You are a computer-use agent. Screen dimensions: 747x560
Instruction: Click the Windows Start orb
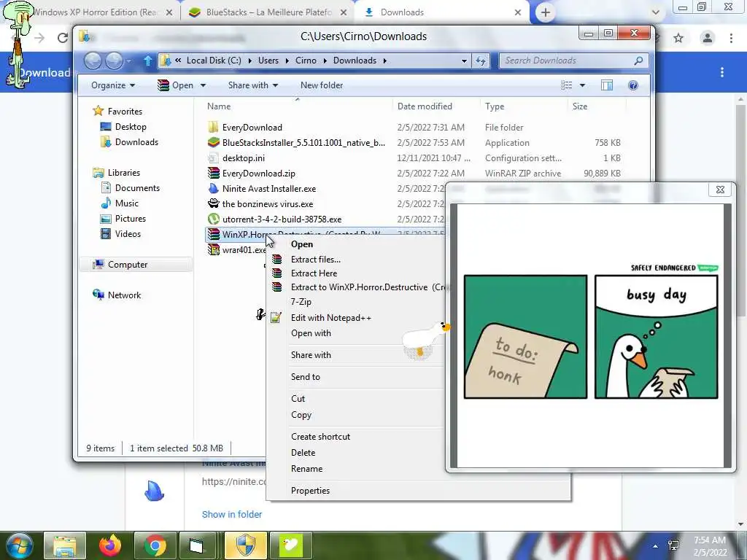18,545
